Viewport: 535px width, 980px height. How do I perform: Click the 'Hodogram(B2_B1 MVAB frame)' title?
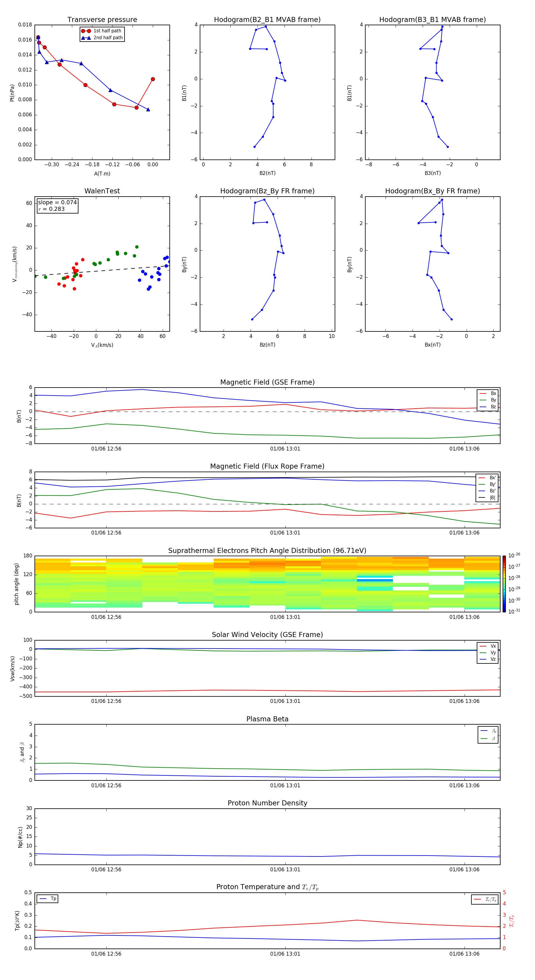[x=267, y=19]
